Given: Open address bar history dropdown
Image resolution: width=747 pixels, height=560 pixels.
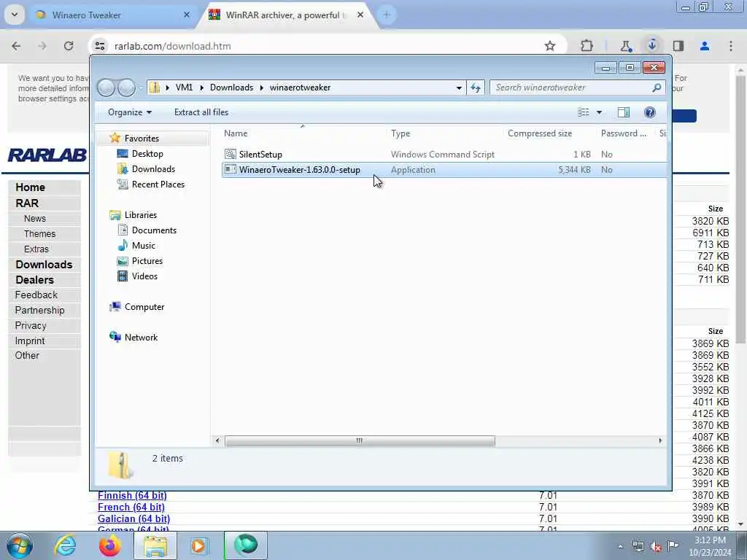Looking at the screenshot, I should tap(459, 87).
